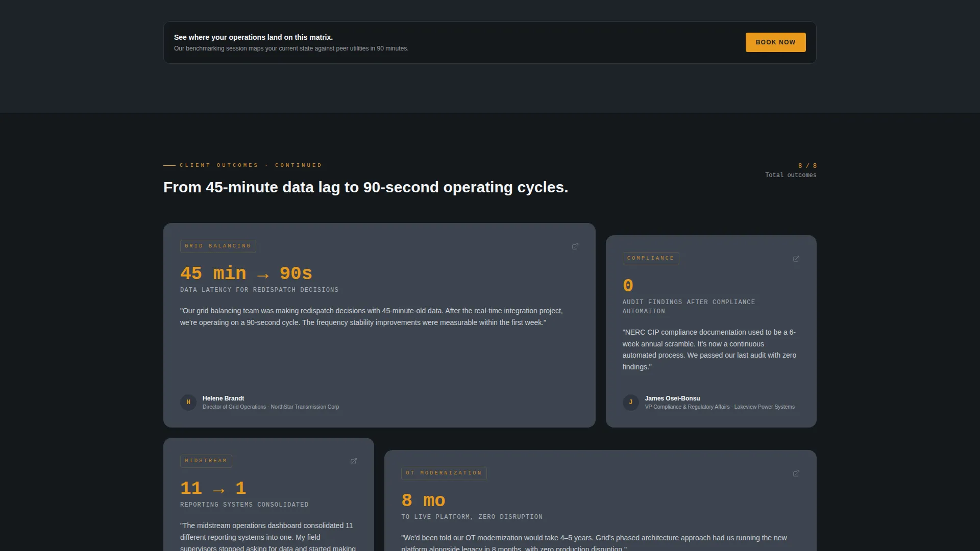Click 'See where your operations land' heading

point(253,37)
